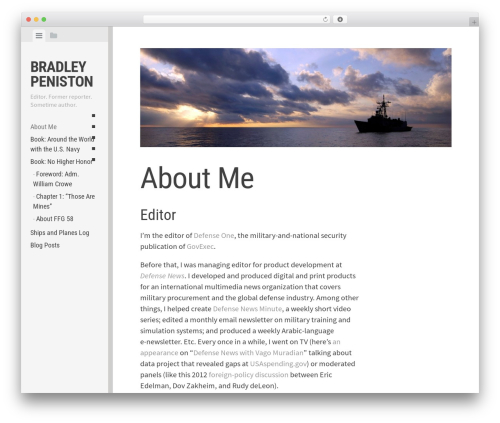Click the ship at sunset header image
This screenshot has height=423, width=500.
(x=296, y=97)
